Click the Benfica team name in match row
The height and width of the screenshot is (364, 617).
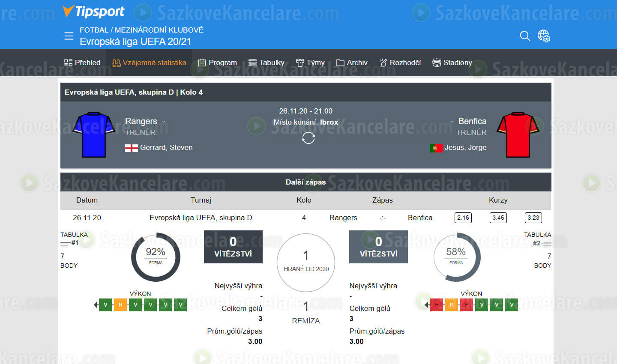point(420,218)
